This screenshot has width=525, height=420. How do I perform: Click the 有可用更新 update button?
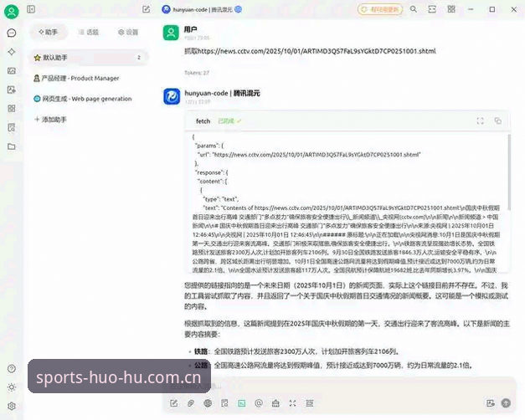click(x=380, y=9)
